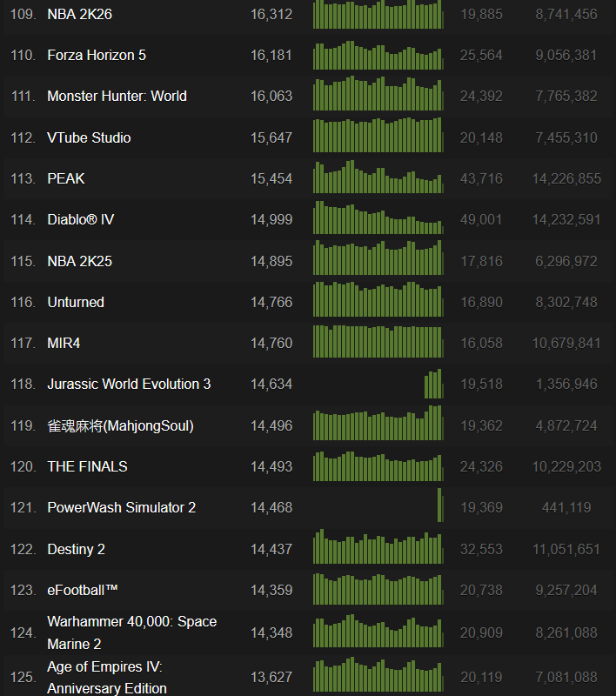This screenshot has width=616, height=696.
Task: Select peak players value 32,553
Action: 481,549
